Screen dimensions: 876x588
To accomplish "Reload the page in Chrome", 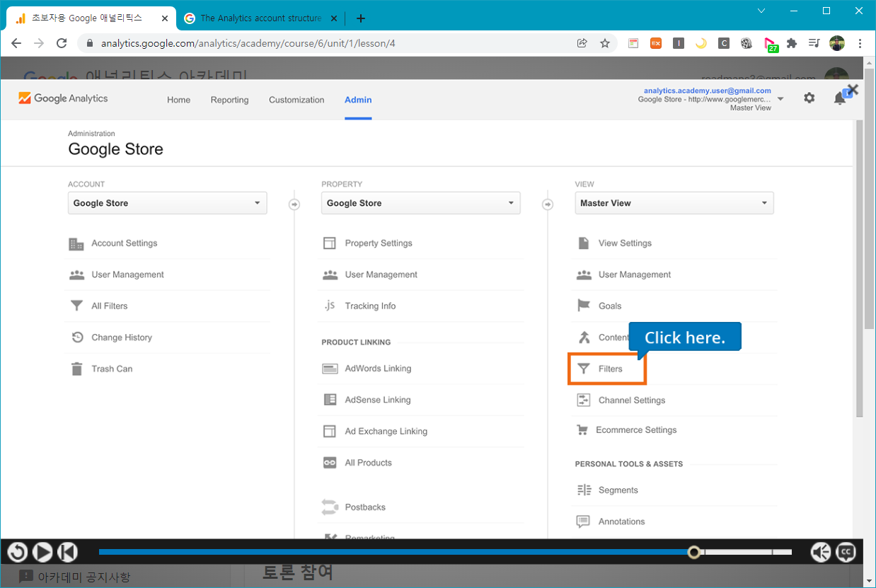I will pyautogui.click(x=62, y=43).
